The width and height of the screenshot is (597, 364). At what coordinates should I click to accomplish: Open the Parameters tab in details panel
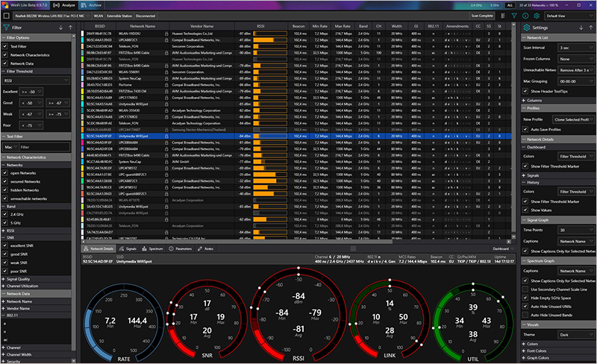pos(180,248)
